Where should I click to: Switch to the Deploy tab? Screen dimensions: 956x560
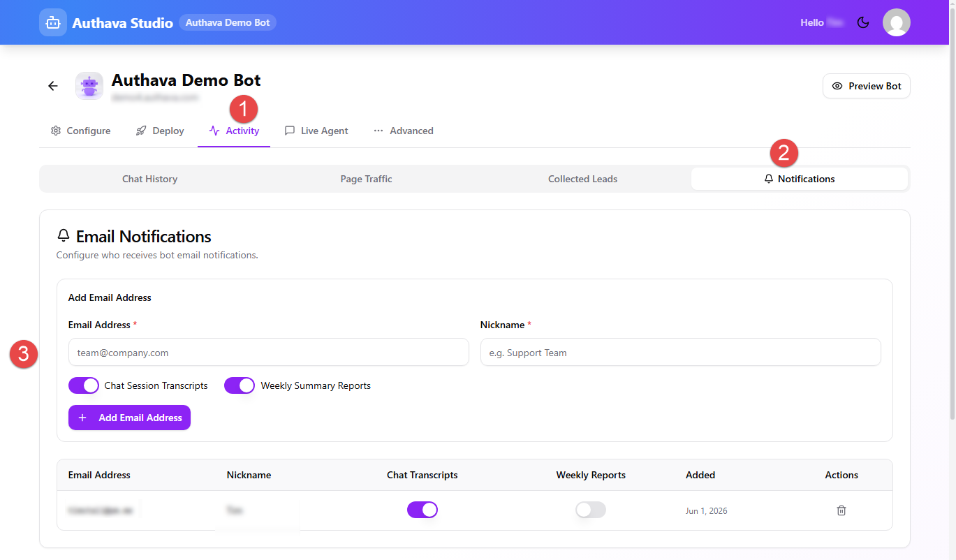point(160,131)
